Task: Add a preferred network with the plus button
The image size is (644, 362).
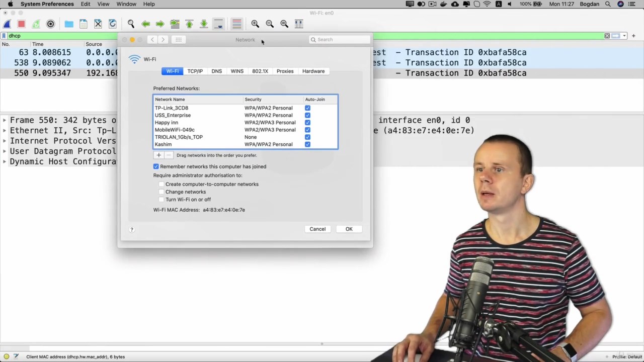Action: click(x=158, y=155)
